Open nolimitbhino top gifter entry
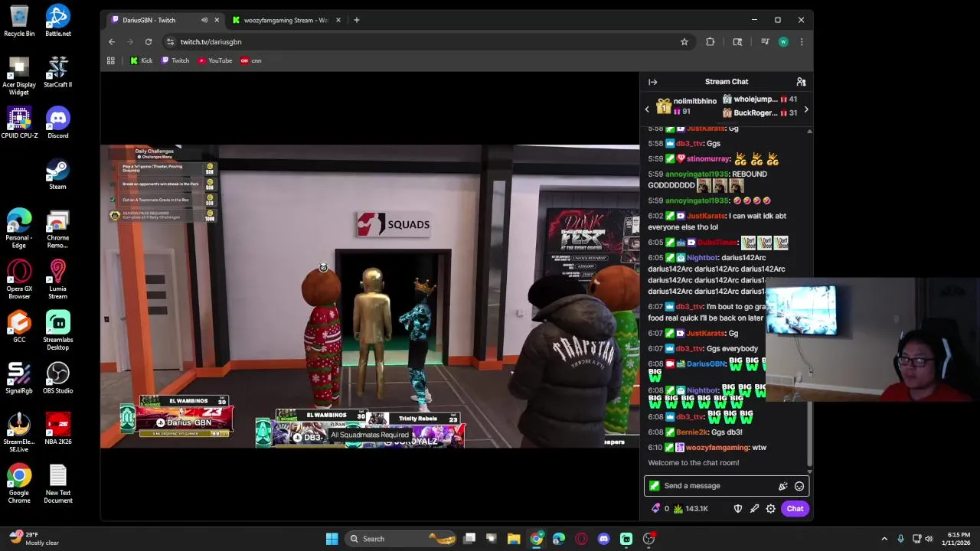 [x=688, y=106]
